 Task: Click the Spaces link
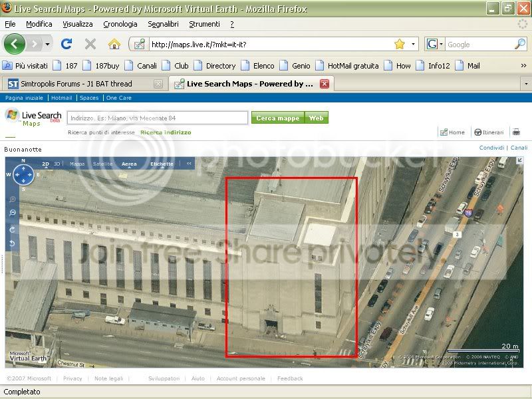click(x=89, y=98)
